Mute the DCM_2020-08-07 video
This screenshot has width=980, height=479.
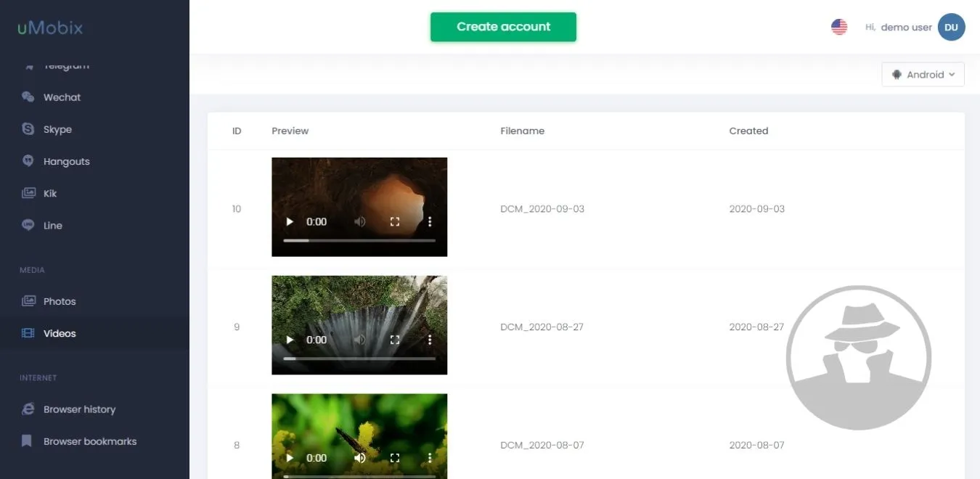tap(359, 458)
